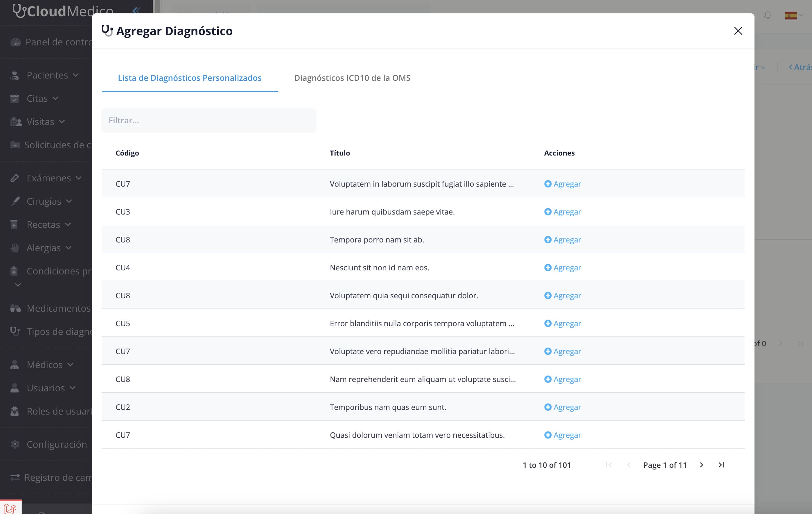Click the Configuración gear icon
The image size is (812, 514).
(x=15, y=444)
